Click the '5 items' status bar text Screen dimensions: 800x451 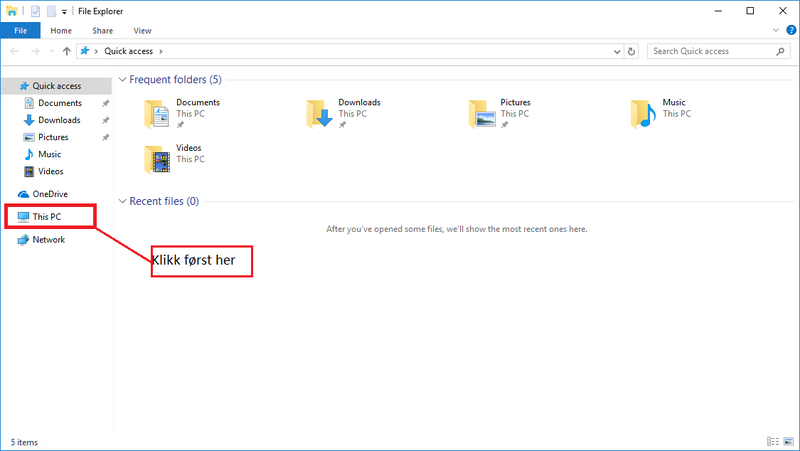click(24, 442)
